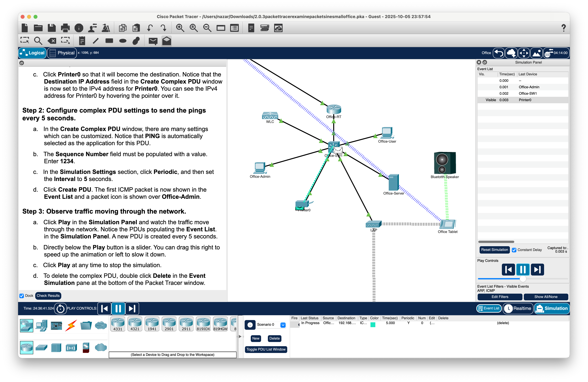Pause simulation in the Simulation Panel play controls
This screenshot has width=588, height=382.
(x=523, y=269)
